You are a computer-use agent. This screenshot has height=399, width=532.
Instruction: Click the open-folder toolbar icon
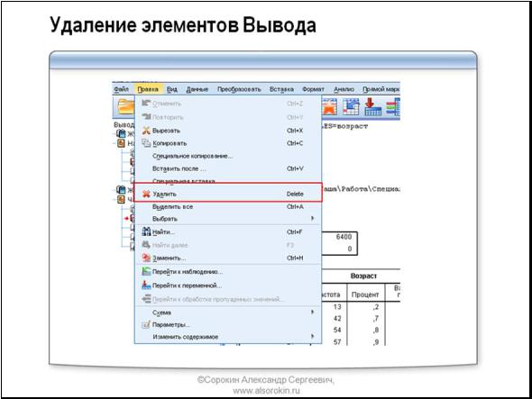pos(125,107)
